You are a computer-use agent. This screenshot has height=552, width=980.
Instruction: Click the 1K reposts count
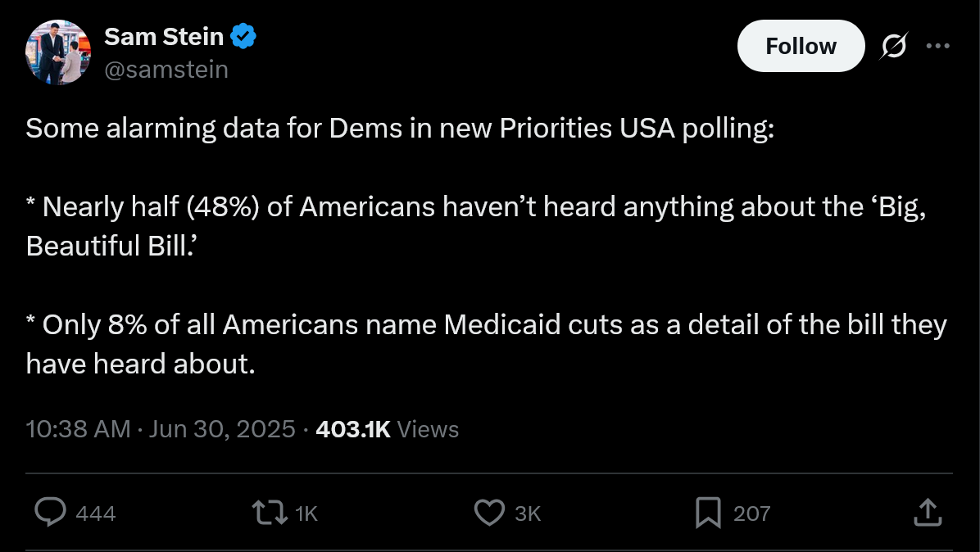306,514
